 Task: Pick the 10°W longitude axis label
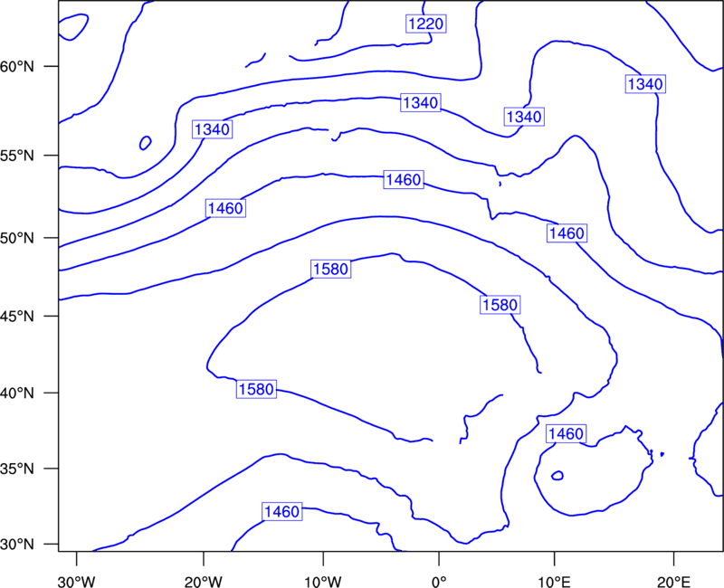point(323,582)
